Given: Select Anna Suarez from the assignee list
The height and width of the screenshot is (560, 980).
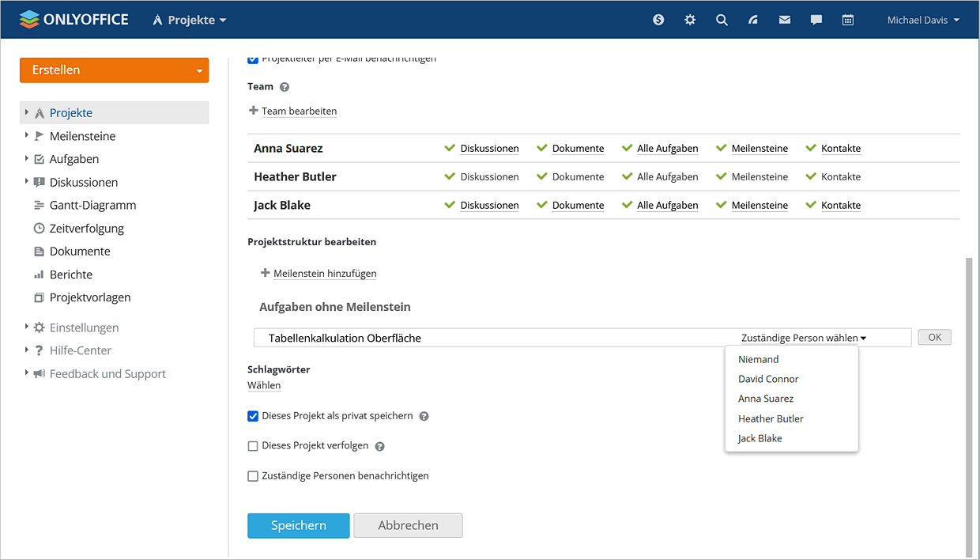Looking at the screenshot, I should tap(791, 399).
